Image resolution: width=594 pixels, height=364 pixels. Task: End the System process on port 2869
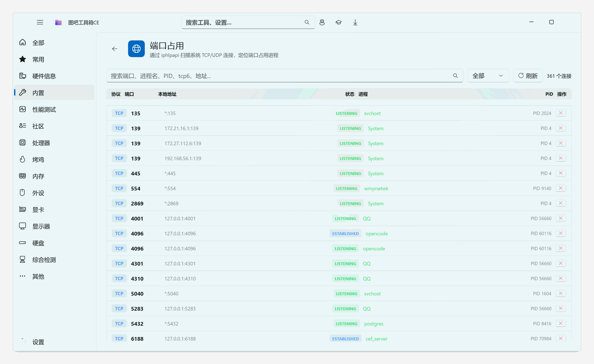(561, 203)
